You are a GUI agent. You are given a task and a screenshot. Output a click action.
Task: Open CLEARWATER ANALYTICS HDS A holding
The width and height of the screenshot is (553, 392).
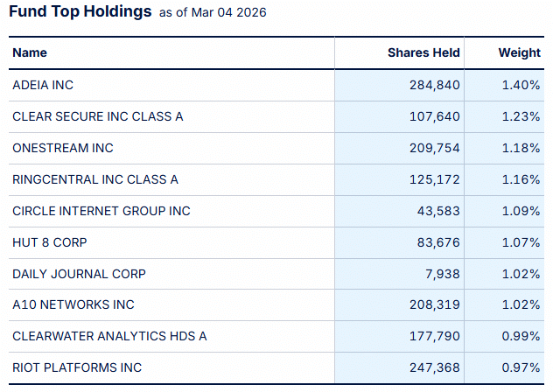tap(109, 336)
